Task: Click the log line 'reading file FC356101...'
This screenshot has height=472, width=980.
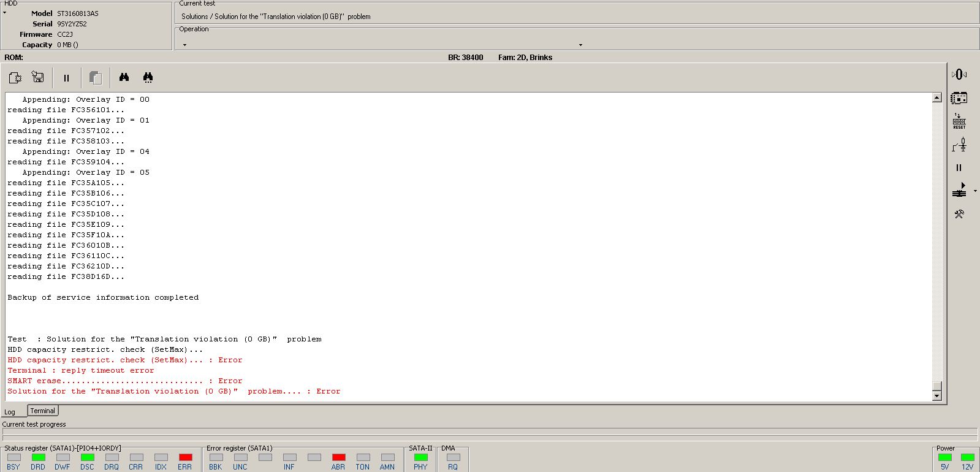Action: (66, 110)
